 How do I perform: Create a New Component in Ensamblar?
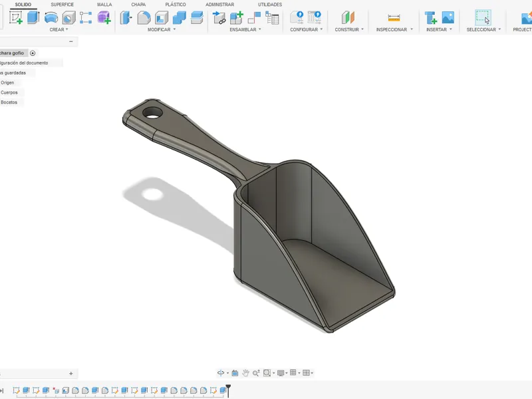[x=237, y=18]
